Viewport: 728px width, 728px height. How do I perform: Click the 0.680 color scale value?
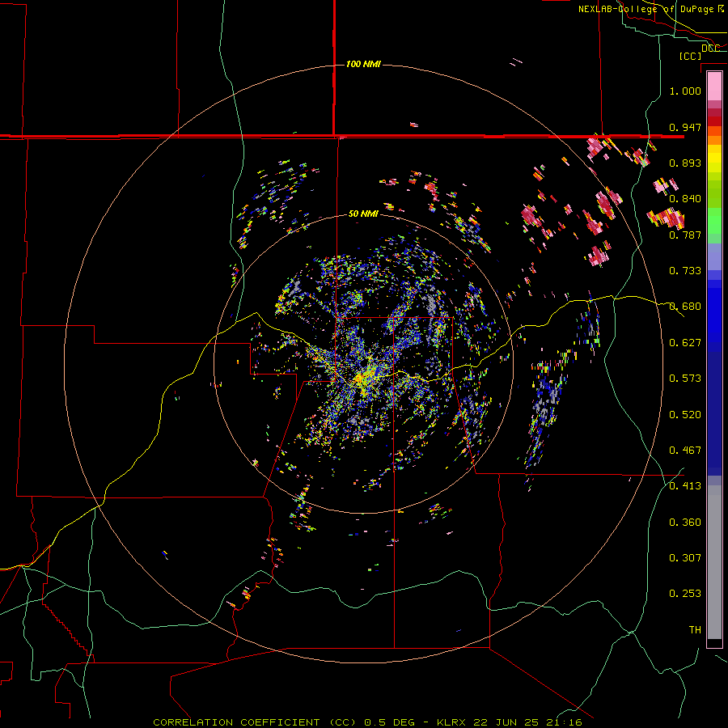[x=685, y=307]
